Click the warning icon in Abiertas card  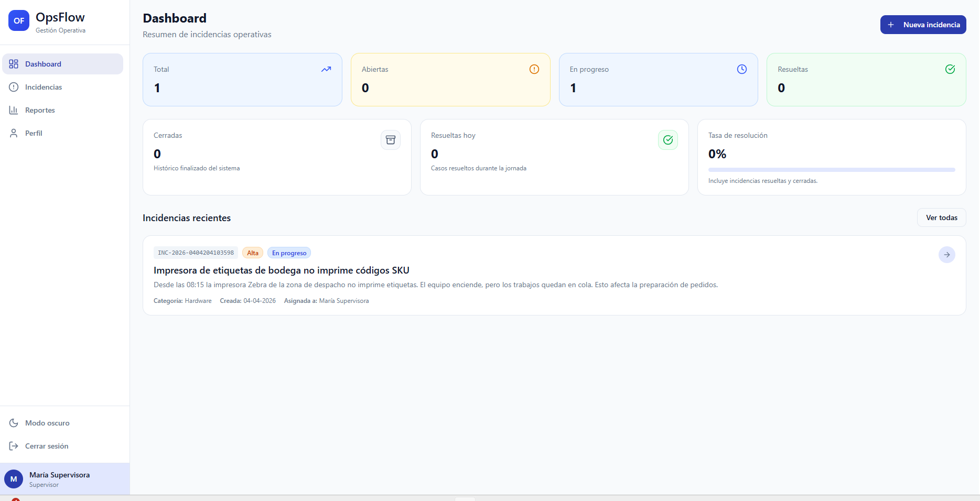[534, 69]
